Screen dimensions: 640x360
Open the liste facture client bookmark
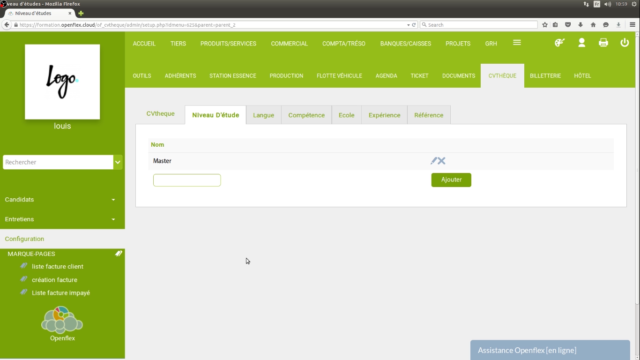tap(57, 267)
